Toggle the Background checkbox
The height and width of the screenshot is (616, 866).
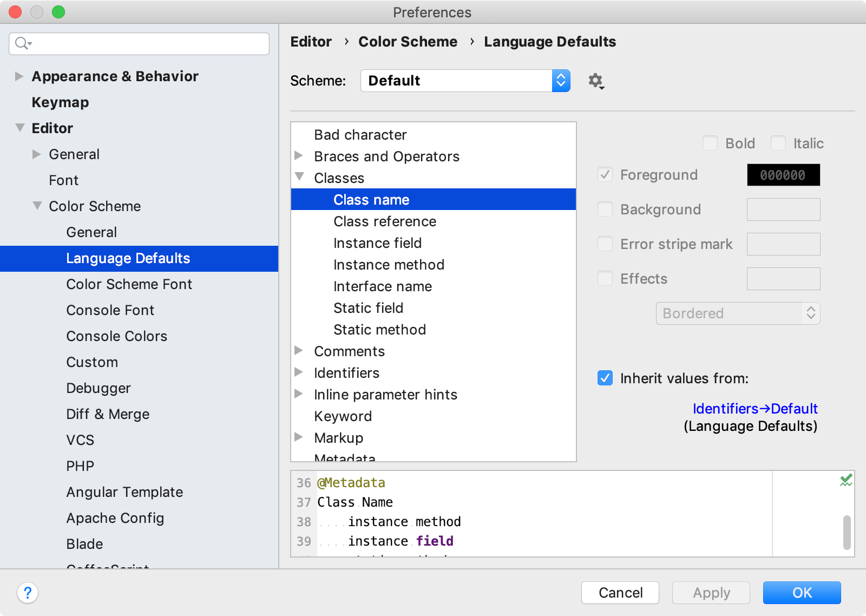click(605, 209)
